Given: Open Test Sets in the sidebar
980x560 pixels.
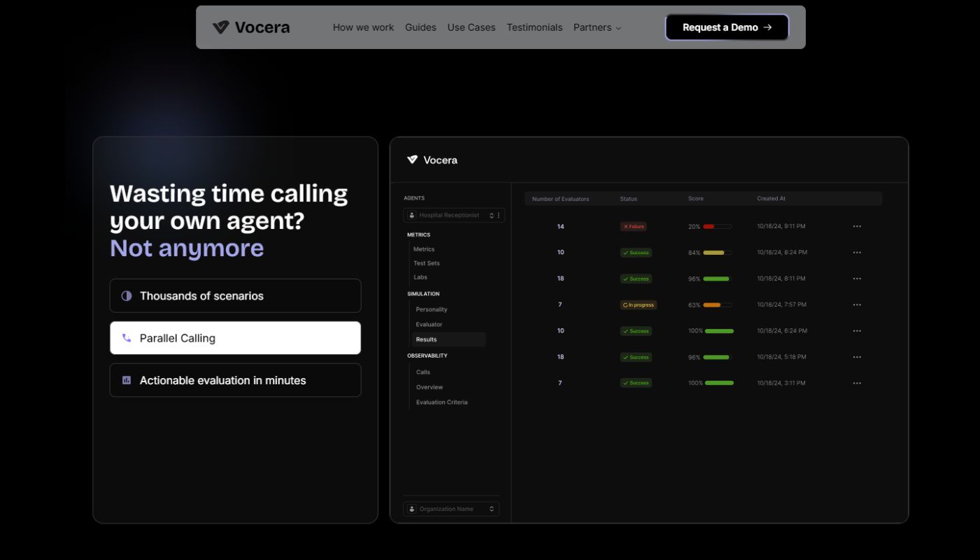Looking at the screenshot, I should pyautogui.click(x=427, y=263).
